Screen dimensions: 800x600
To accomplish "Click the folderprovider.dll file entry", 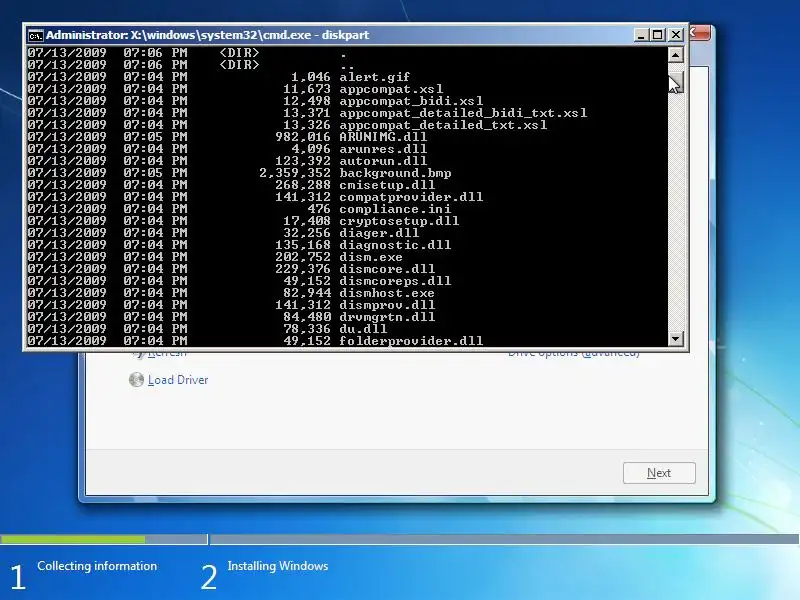I will pyautogui.click(x=411, y=340).
